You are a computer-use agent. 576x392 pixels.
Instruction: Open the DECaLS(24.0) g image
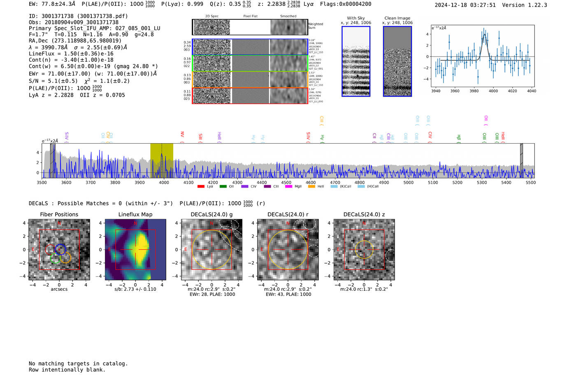[212, 250]
